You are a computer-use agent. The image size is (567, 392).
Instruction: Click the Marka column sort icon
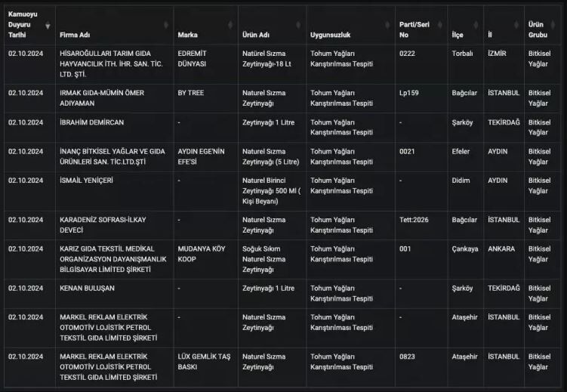coord(231,25)
